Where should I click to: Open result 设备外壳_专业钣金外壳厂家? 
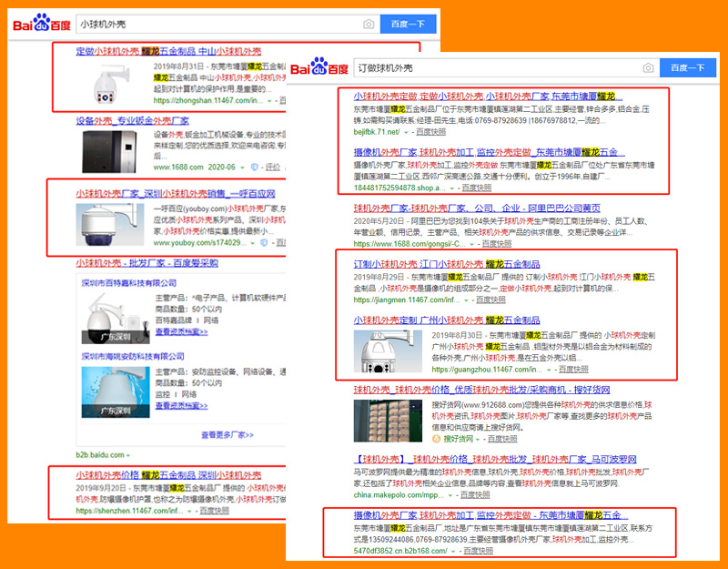(132, 121)
